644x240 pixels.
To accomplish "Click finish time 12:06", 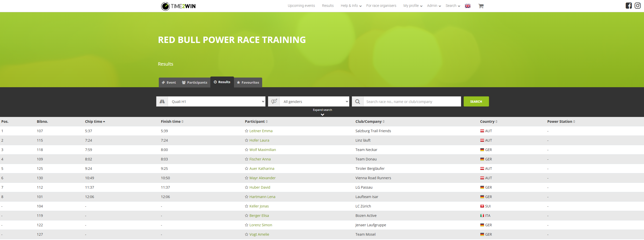I will (x=165, y=197).
